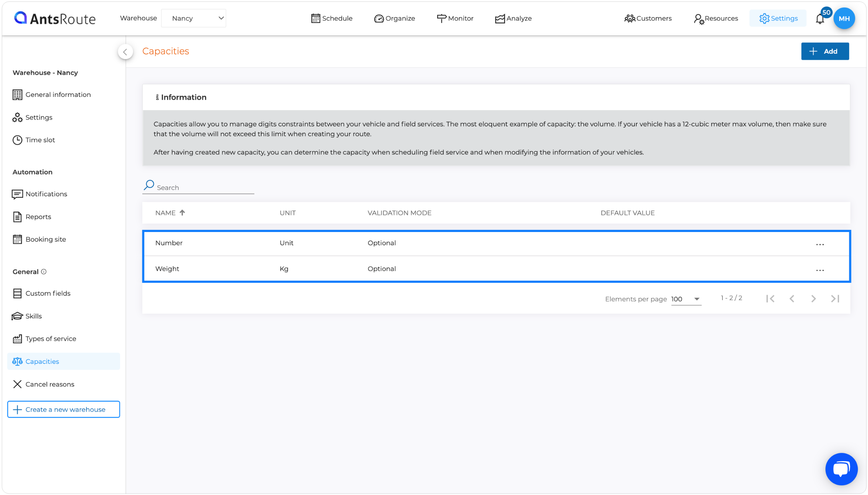Open Booking site page
The image size is (868, 495).
click(39, 240)
